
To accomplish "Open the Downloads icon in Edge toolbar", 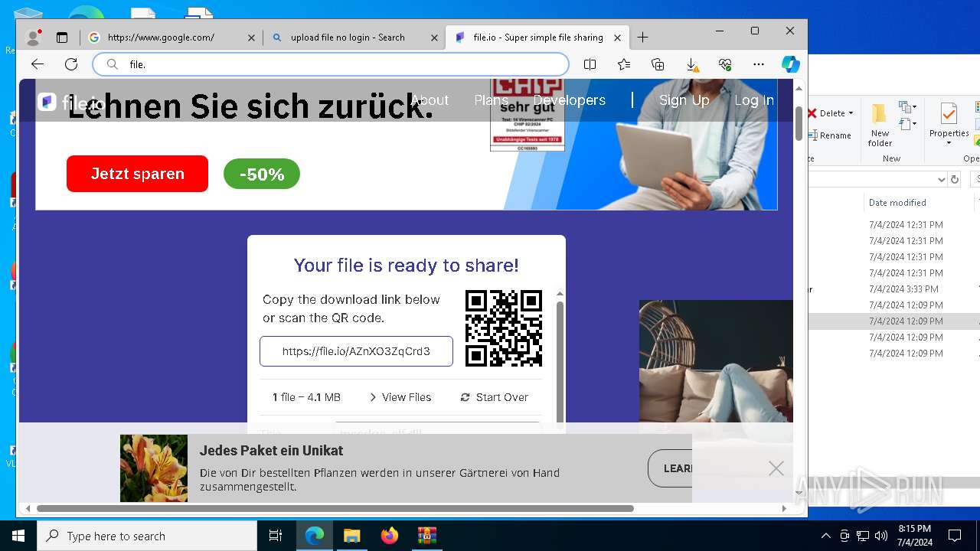I will click(x=691, y=64).
